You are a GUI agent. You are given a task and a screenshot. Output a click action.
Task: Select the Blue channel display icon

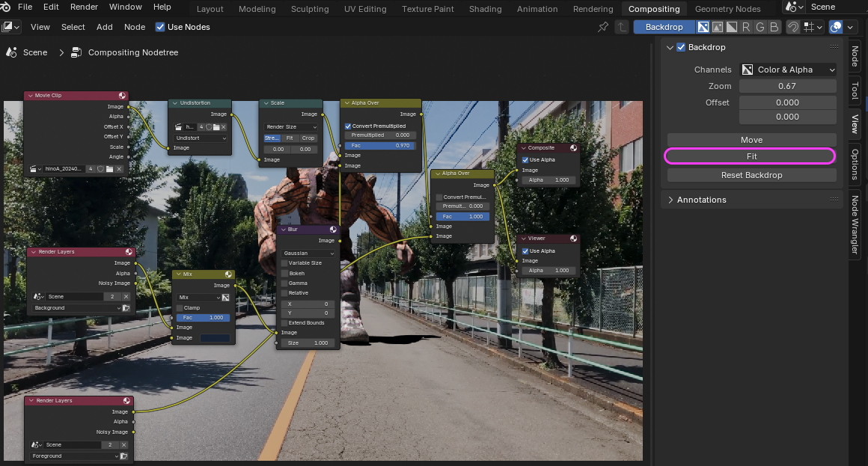774,27
